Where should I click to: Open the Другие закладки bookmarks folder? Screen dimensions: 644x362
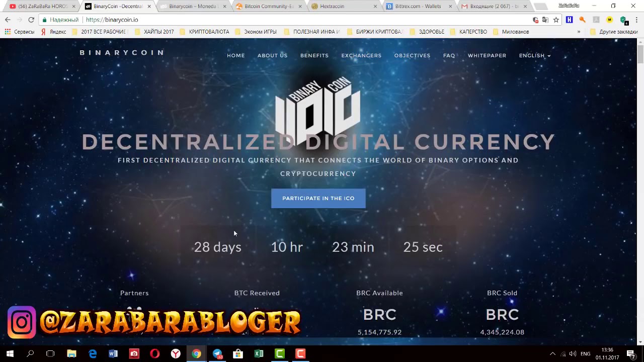coord(614,32)
